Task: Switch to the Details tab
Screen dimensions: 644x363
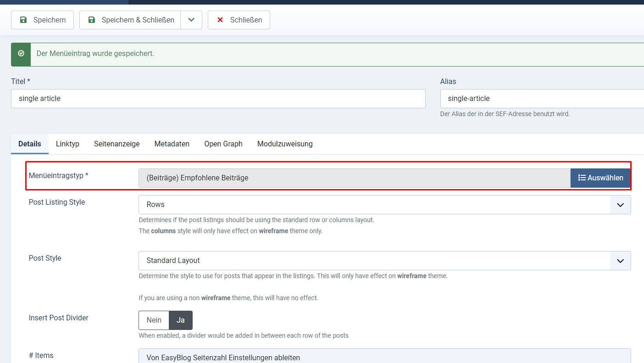Action: pyautogui.click(x=30, y=144)
